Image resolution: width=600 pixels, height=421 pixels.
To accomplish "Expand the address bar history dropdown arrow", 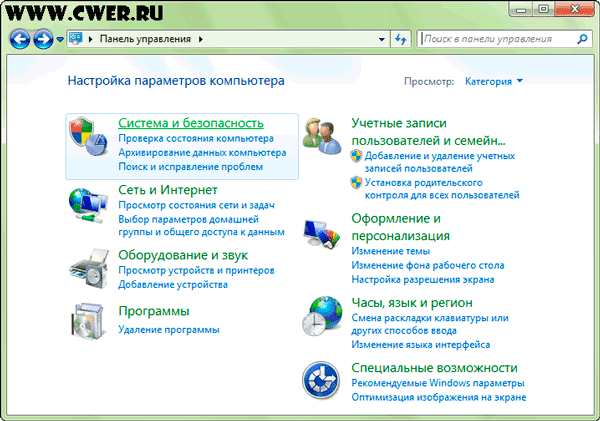I will pyautogui.click(x=383, y=39).
